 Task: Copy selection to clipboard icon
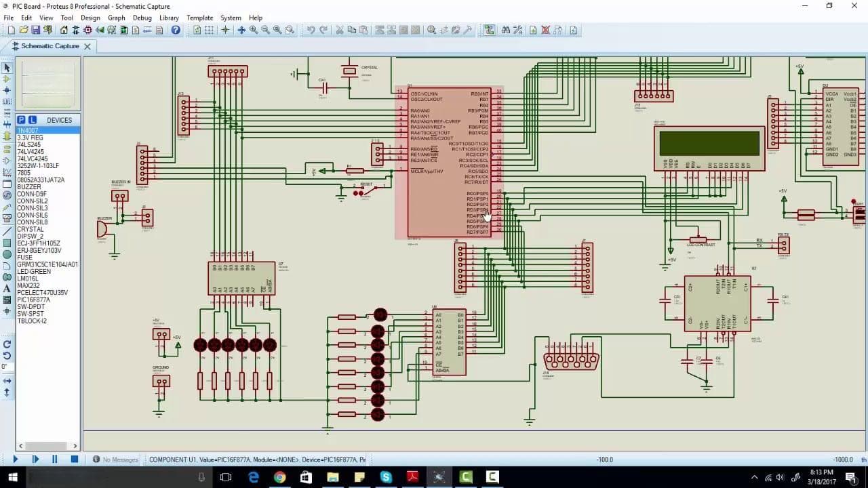352,30
